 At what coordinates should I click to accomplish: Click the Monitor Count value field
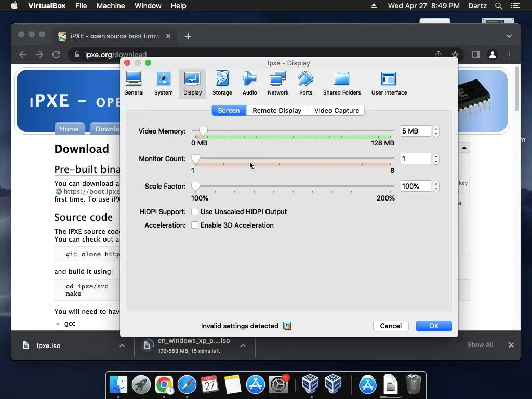415,159
